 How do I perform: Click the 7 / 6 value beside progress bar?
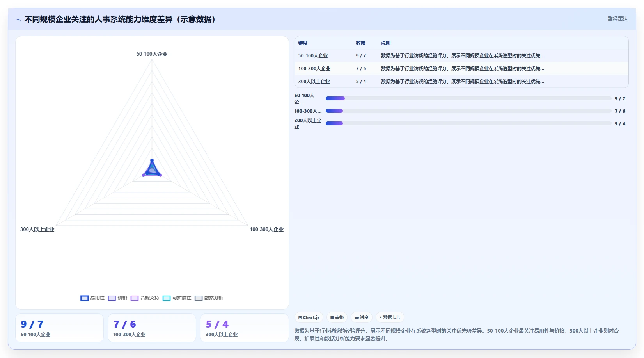620,111
